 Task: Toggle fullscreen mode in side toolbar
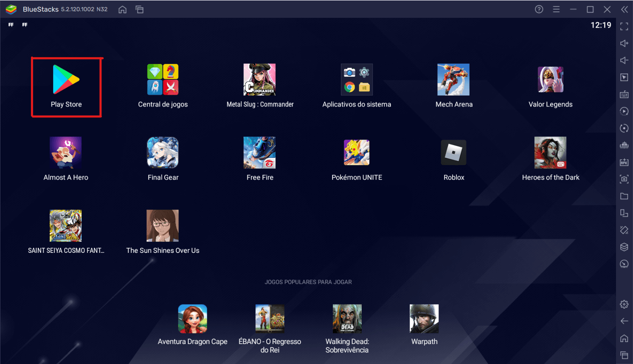point(624,27)
